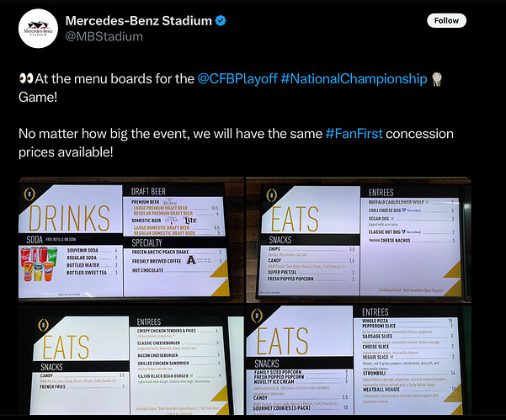Click the Lite beer logo on drinks board
This screenshot has height=420, width=506.
192,220
